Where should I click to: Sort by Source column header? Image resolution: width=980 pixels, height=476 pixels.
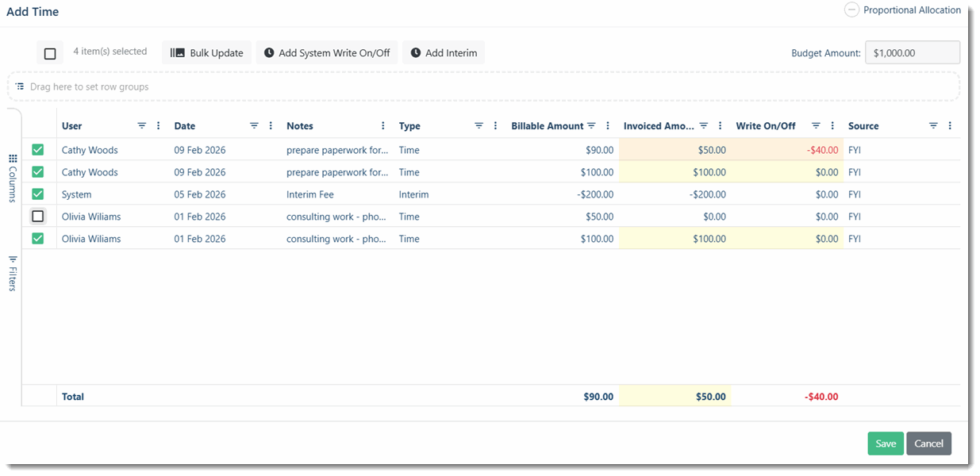[863, 126]
